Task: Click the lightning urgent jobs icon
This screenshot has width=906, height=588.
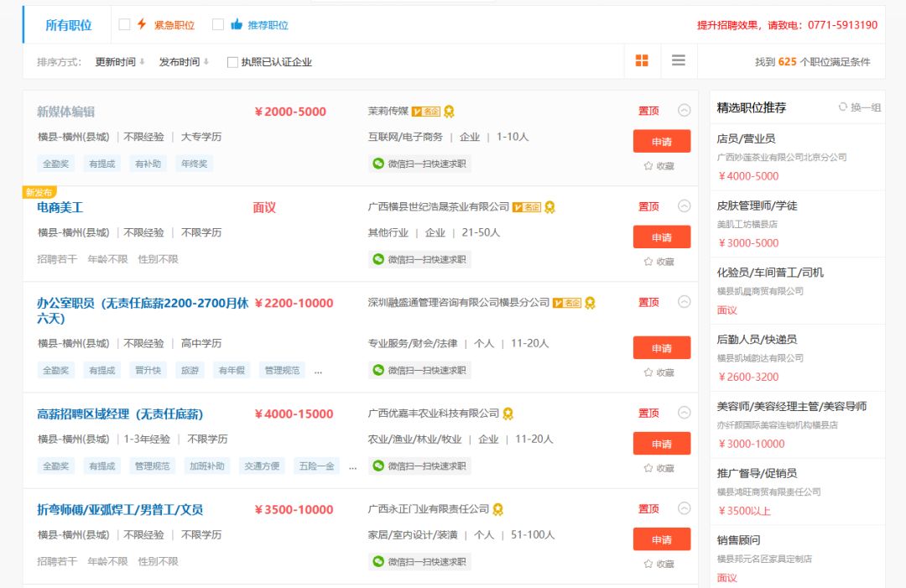Action: click(142, 24)
